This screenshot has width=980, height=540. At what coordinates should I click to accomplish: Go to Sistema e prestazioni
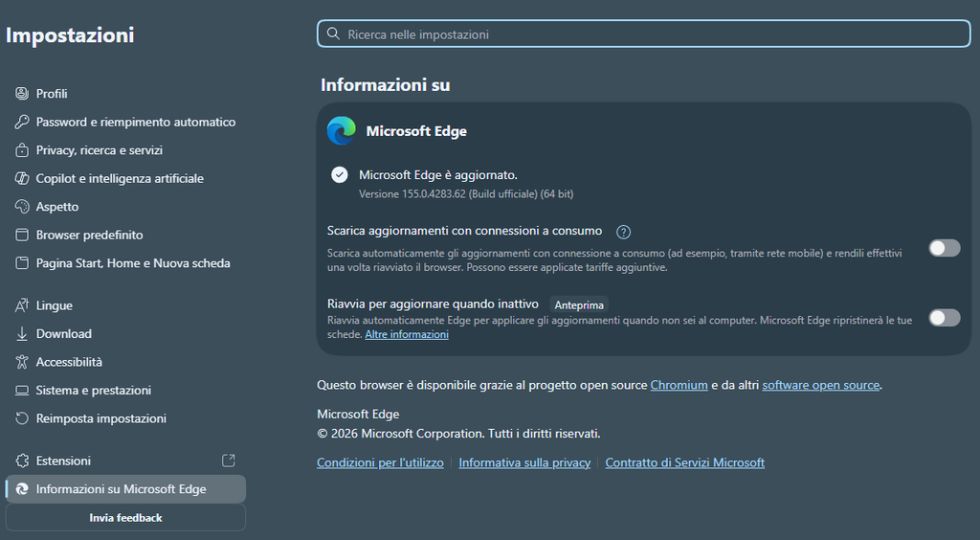125,390
